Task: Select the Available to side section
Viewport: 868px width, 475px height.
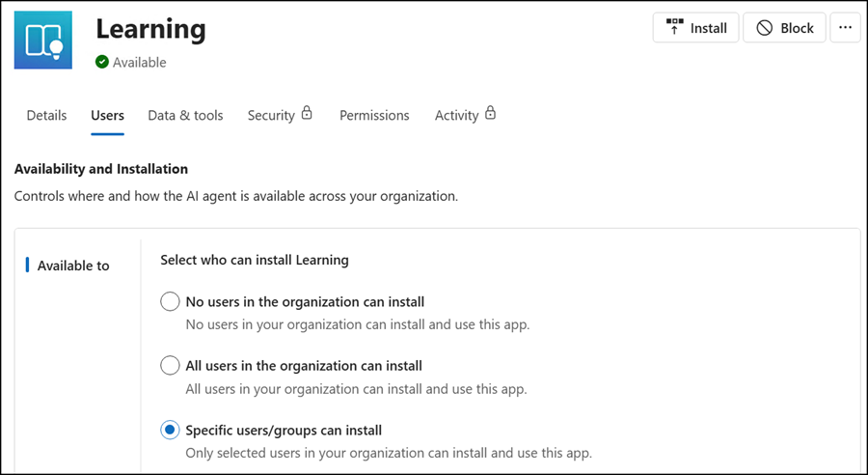Action: (73, 265)
